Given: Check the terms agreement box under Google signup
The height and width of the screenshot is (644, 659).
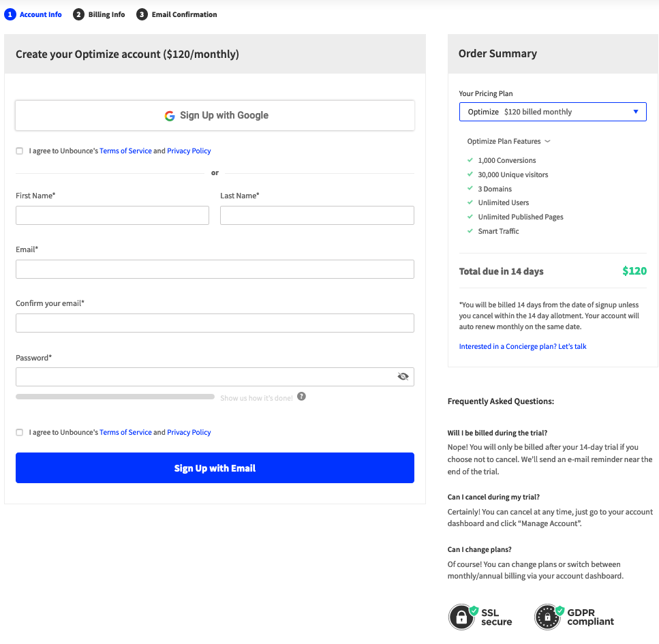Looking at the screenshot, I should [x=19, y=151].
